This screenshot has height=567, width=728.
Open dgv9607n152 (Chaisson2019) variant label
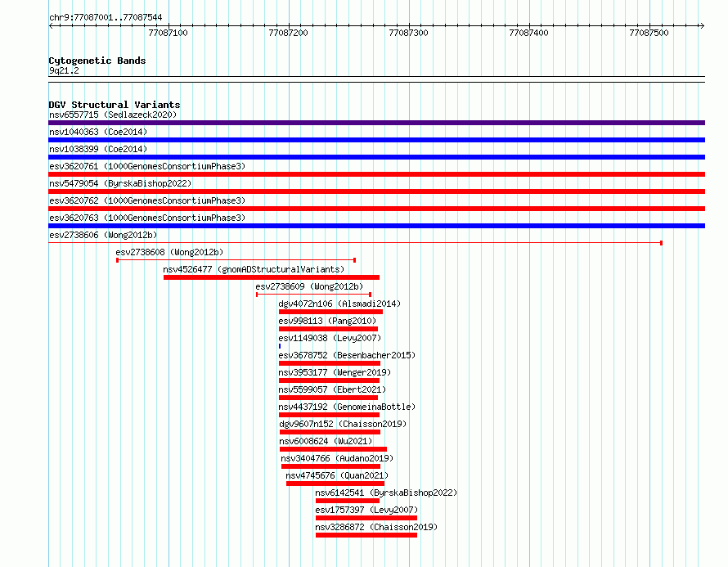click(x=343, y=424)
